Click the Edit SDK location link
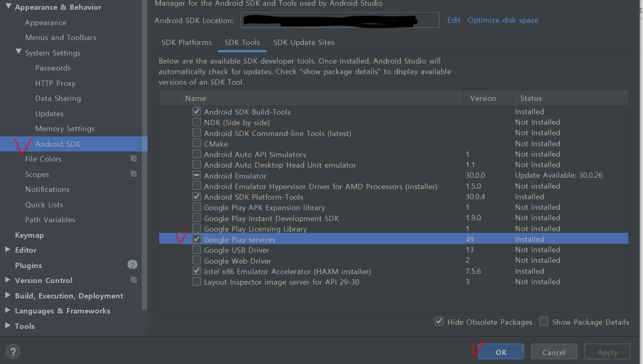This screenshot has width=643, height=364. 454,20
